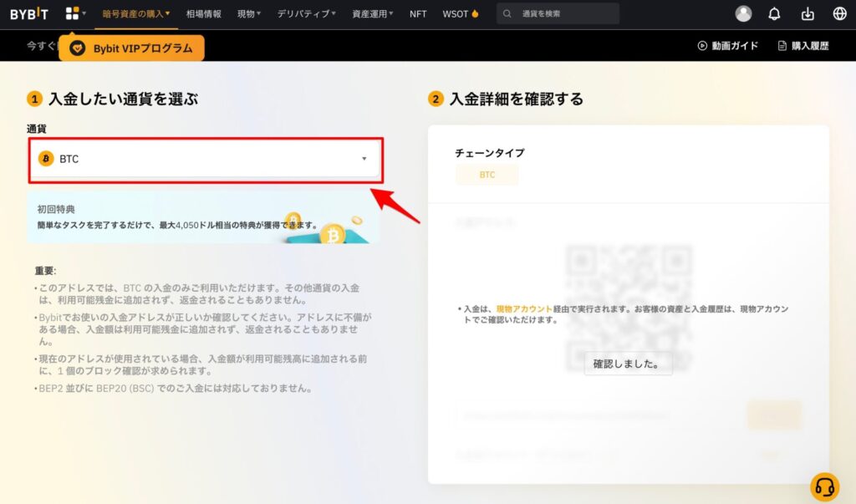Click the VIP heart badge icon
This screenshot has width=856, height=504.
pyautogui.click(x=77, y=48)
